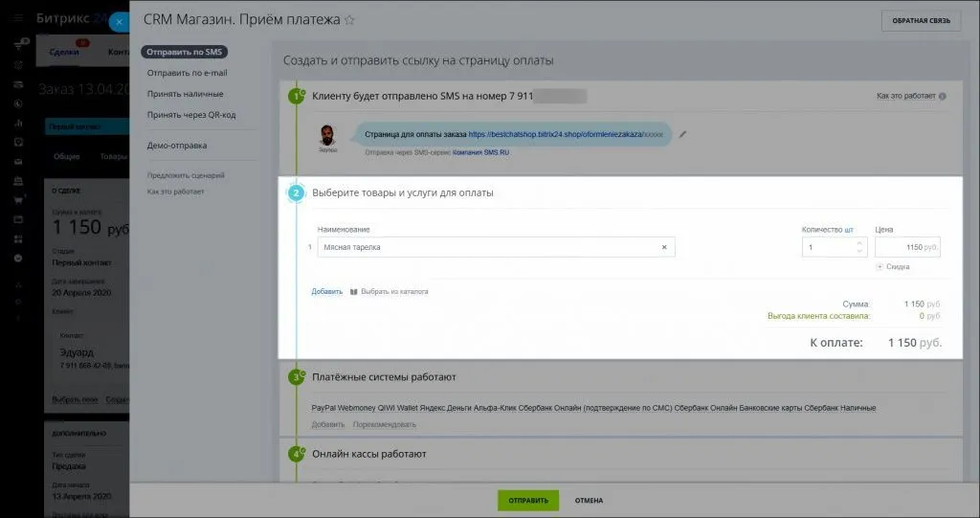The width and height of the screenshot is (980, 518).
Task: Click the catalog book icon near Выбрать из каталога
Action: pos(353,291)
